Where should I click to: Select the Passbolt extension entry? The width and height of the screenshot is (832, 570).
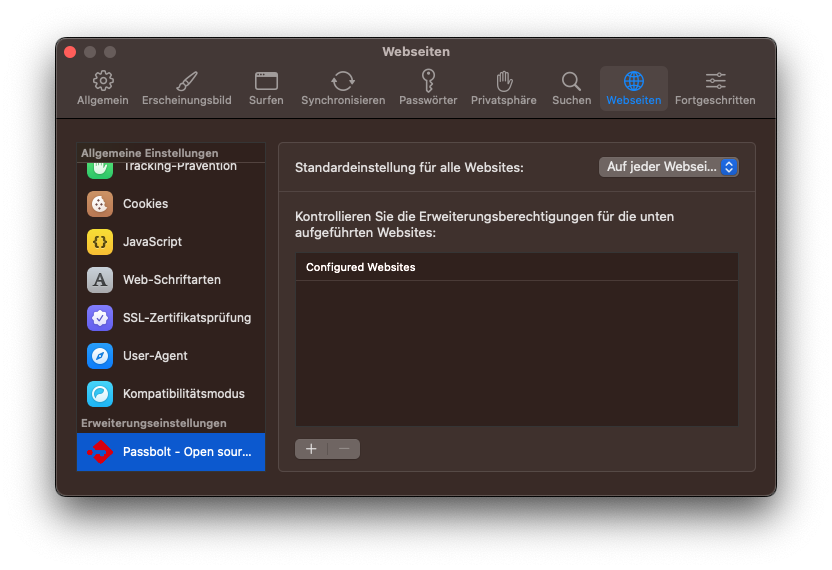(x=171, y=452)
